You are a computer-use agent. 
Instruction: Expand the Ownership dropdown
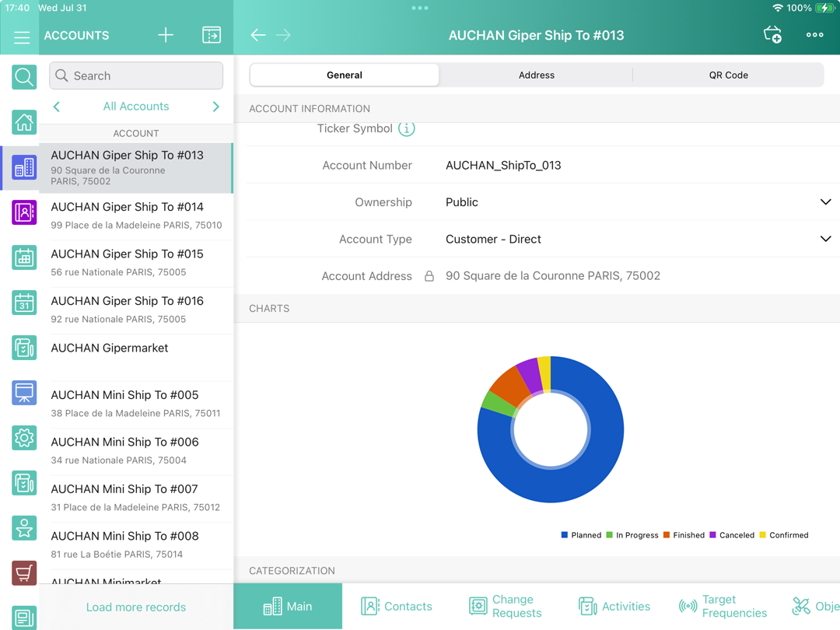click(825, 201)
